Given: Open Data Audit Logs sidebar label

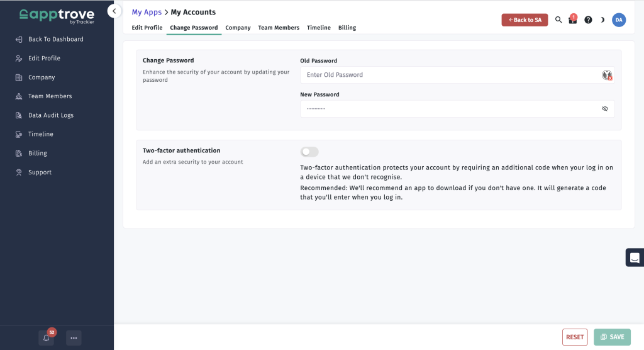Looking at the screenshot, I should coord(51,115).
